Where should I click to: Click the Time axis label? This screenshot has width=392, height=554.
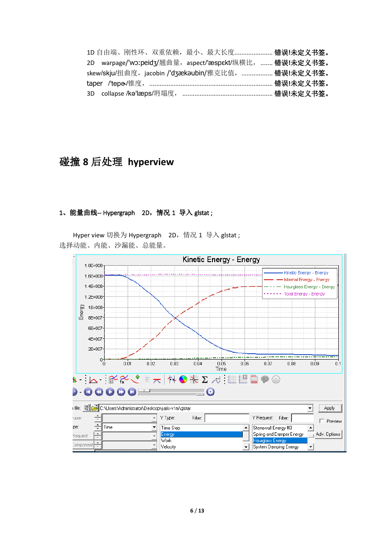(x=221, y=369)
